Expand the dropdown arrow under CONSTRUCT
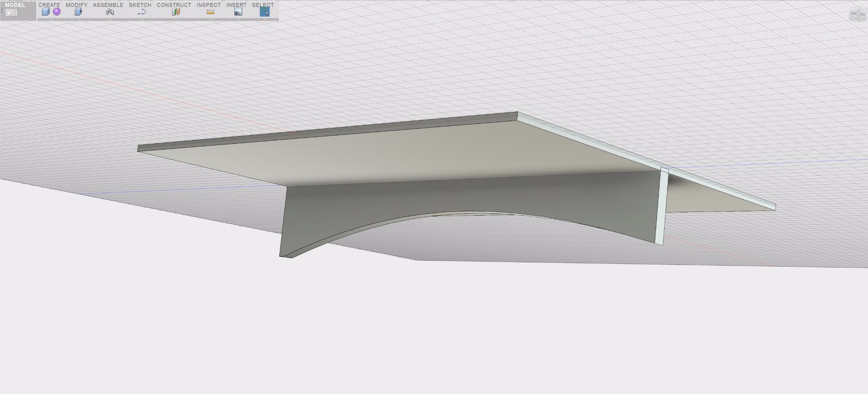The width and height of the screenshot is (868, 394). click(x=176, y=19)
